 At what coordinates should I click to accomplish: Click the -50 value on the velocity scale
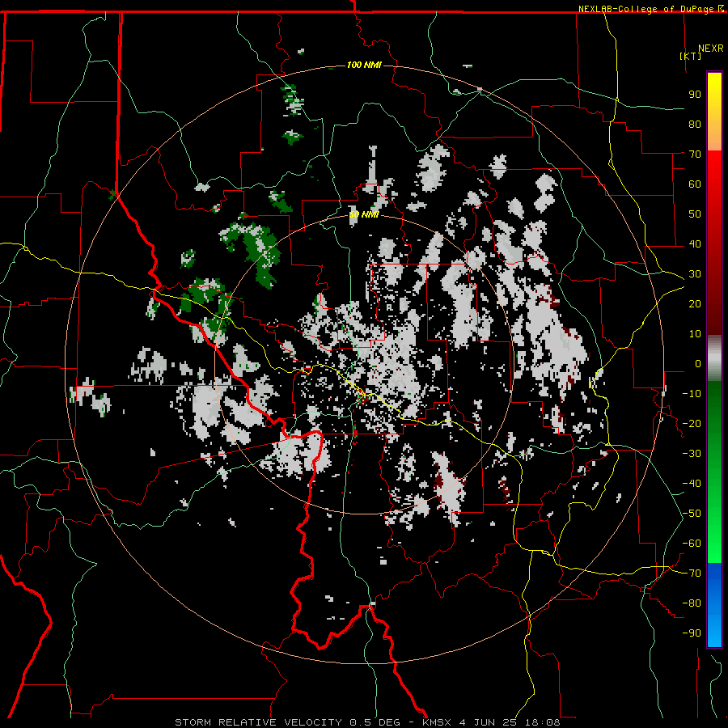(x=692, y=514)
